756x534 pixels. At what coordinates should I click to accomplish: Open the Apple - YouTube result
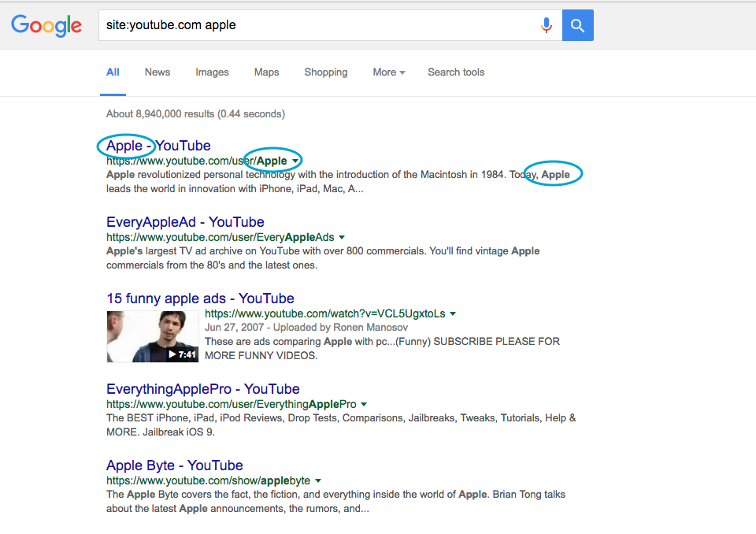pos(158,145)
